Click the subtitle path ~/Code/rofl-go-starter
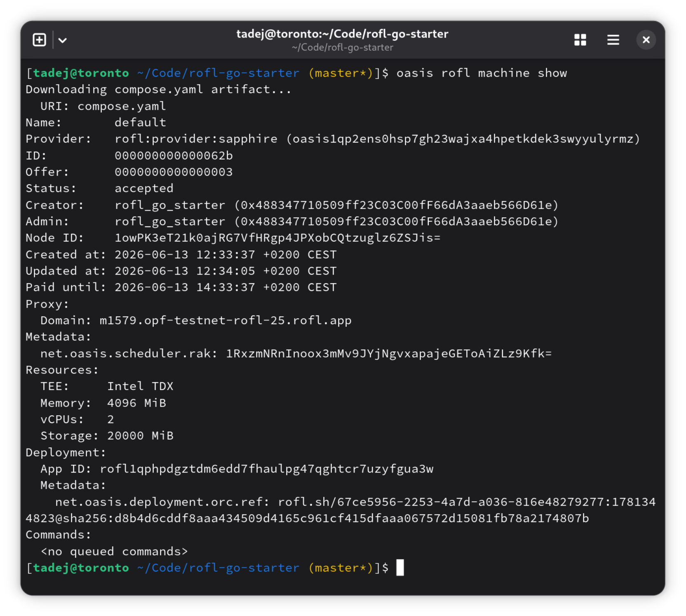The image size is (686, 616). pos(342,47)
